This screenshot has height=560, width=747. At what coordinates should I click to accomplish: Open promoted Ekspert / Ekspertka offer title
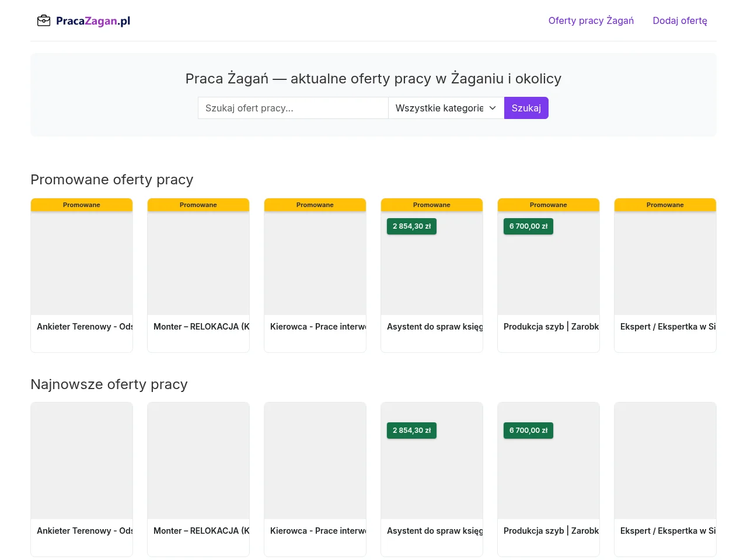tap(668, 327)
